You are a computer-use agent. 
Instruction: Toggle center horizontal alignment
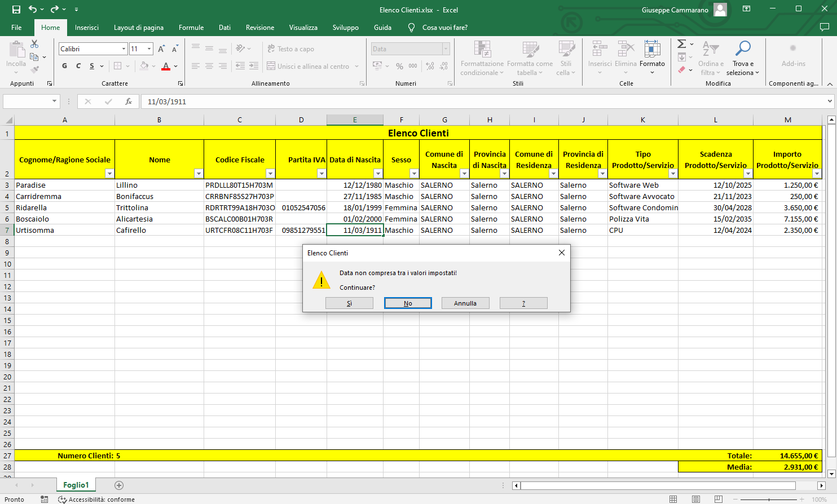[209, 66]
